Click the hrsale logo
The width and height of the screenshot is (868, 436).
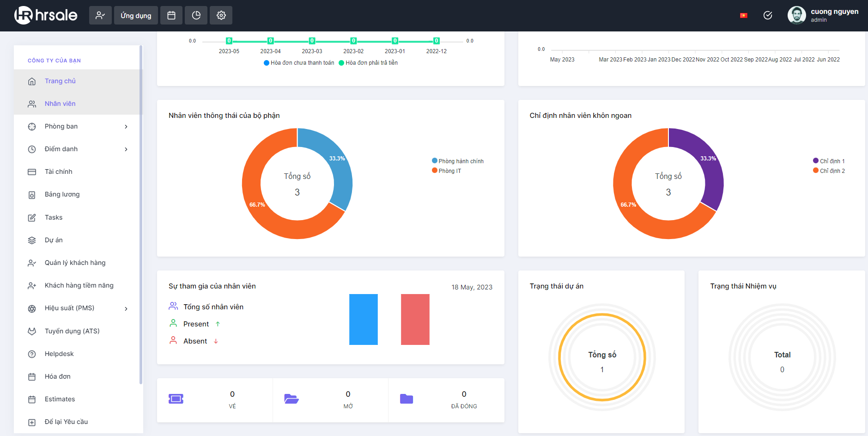click(46, 15)
